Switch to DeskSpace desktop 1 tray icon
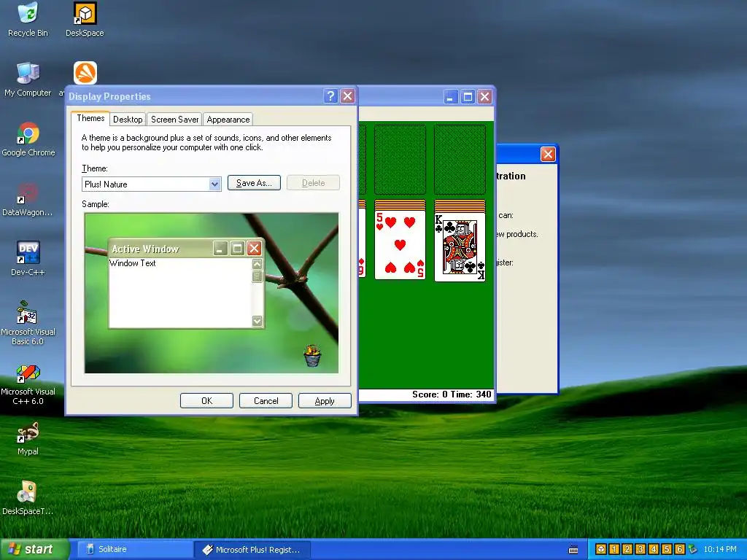 pos(614,549)
